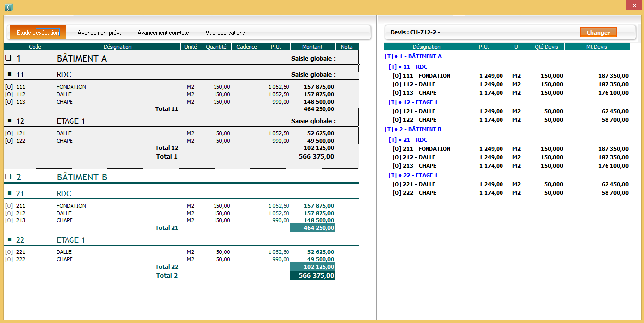Click the amount on row 212 DALLE
This screenshot has height=323, width=644.
click(x=319, y=213)
